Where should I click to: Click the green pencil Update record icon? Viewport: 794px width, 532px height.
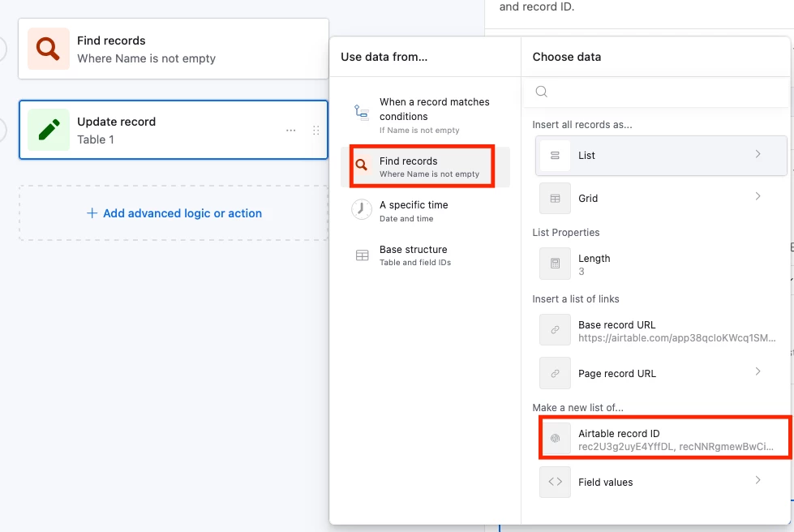49,130
